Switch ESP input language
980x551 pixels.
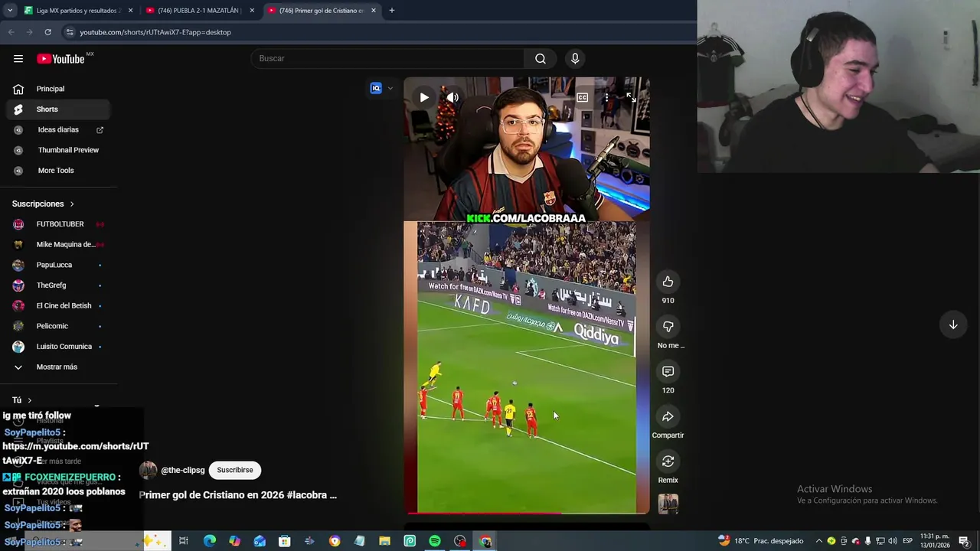click(x=908, y=541)
